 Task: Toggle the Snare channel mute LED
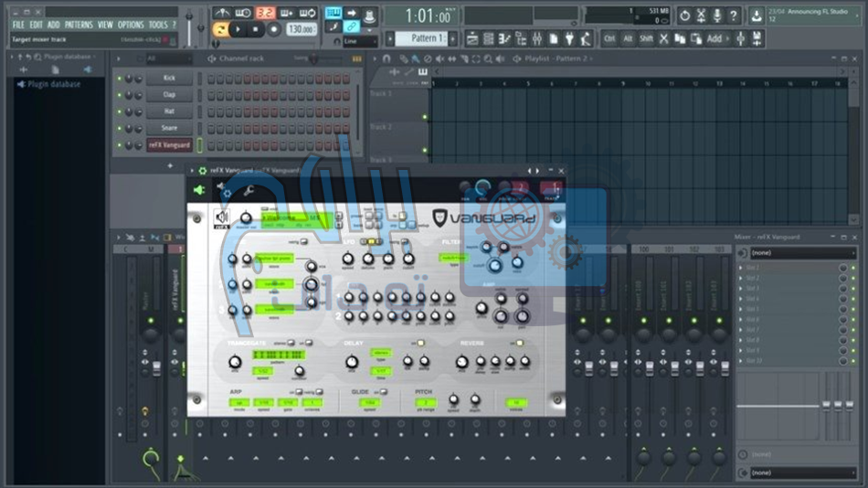(x=119, y=128)
